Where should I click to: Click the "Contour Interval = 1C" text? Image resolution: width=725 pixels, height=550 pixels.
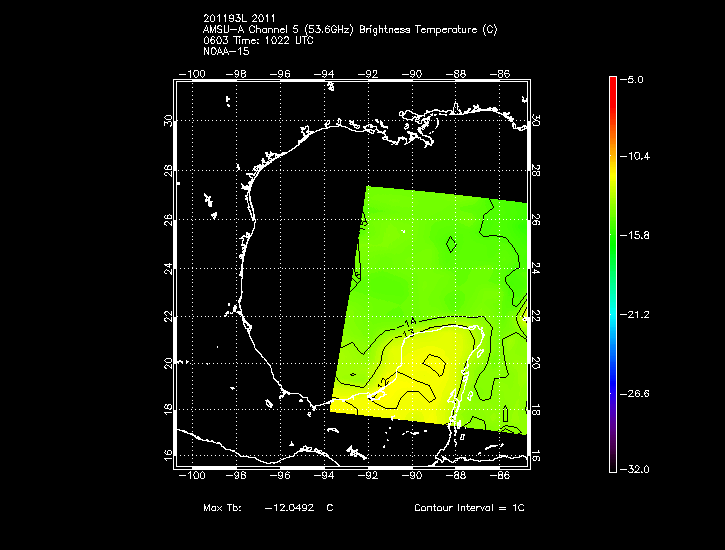coord(469,507)
